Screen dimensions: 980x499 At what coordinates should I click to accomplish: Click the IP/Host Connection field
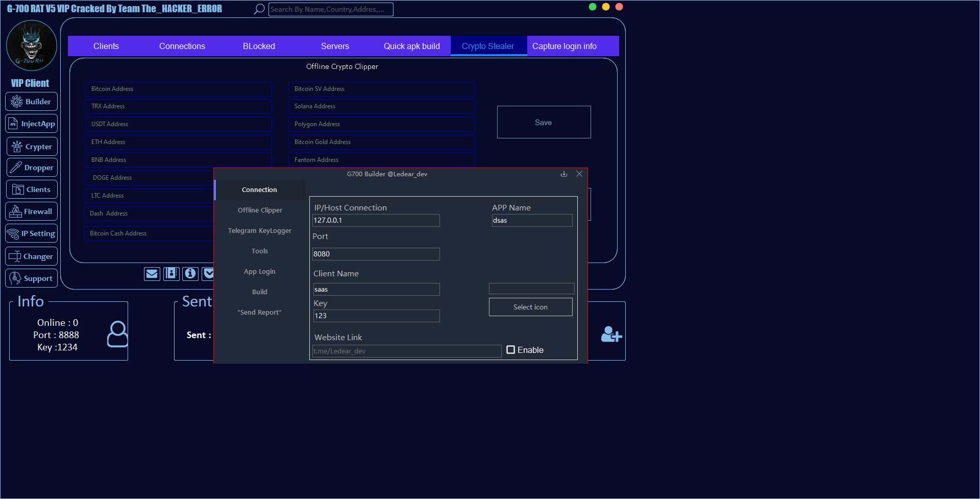click(376, 220)
